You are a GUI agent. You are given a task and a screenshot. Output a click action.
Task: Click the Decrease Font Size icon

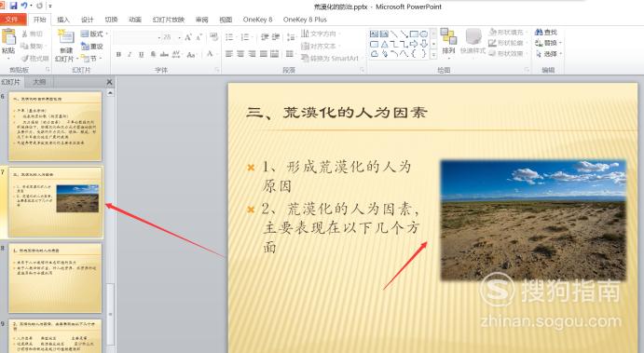click(x=199, y=37)
